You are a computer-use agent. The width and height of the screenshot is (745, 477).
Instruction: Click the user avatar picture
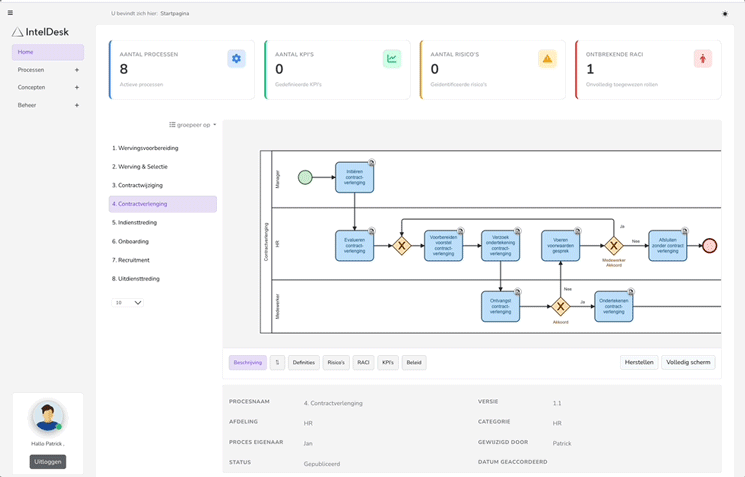pyautogui.click(x=47, y=416)
